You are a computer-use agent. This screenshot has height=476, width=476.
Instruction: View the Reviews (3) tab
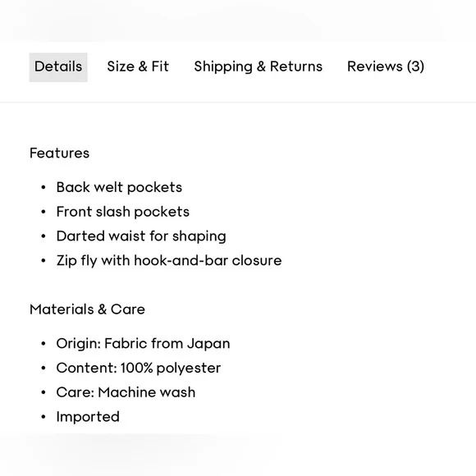tap(386, 66)
